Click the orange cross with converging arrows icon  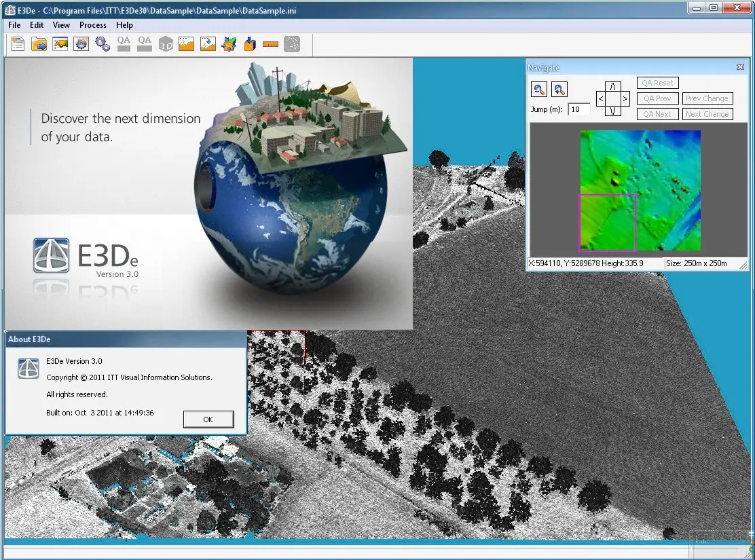tap(229, 44)
